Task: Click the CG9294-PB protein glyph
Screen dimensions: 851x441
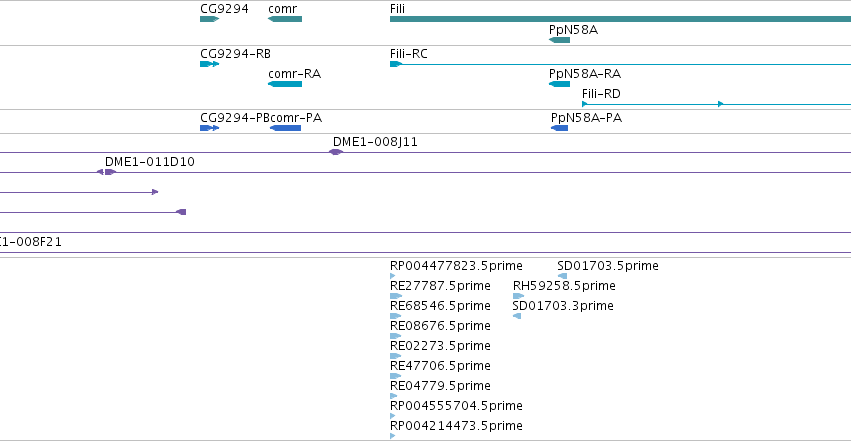Action: click(x=209, y=128)
